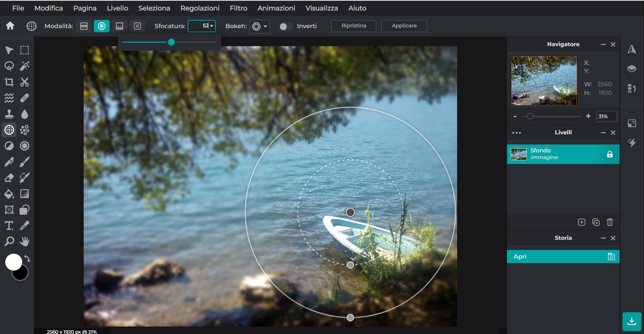Select the Crop tool

pyautogui.click(x=9, y=82)
